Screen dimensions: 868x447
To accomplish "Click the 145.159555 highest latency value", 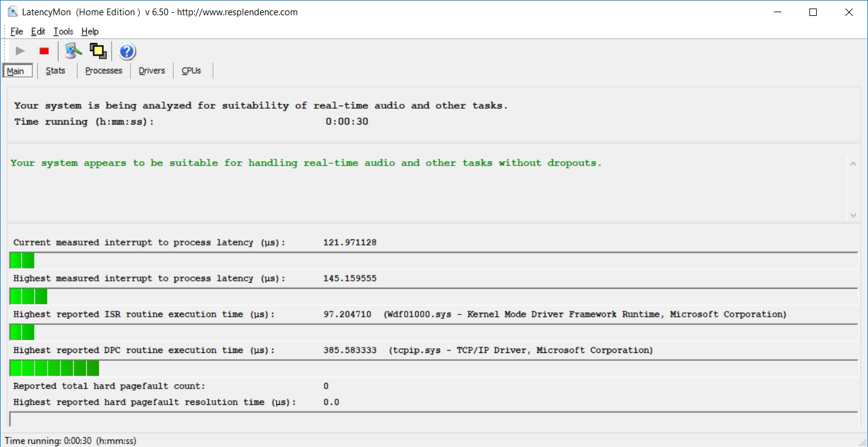I will point(350,278).
